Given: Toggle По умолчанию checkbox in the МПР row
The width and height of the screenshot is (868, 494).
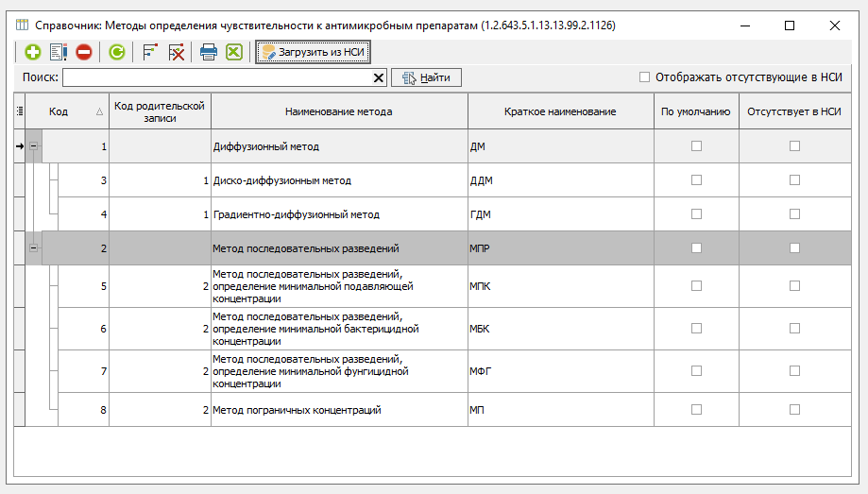Looking at the screenshot, I should click(x=696, y=248).
